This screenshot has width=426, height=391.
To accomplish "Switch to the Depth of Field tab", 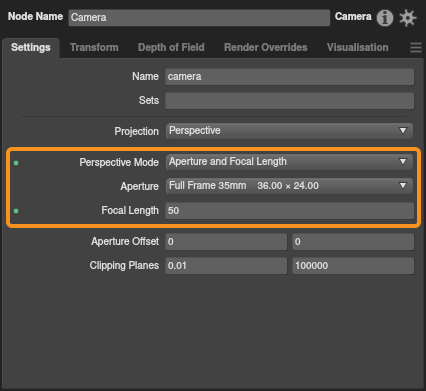I will point(171,47).
